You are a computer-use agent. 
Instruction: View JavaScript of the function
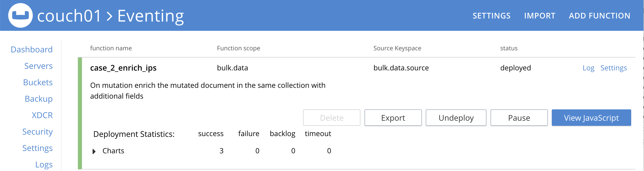click(x=591, y=118)
